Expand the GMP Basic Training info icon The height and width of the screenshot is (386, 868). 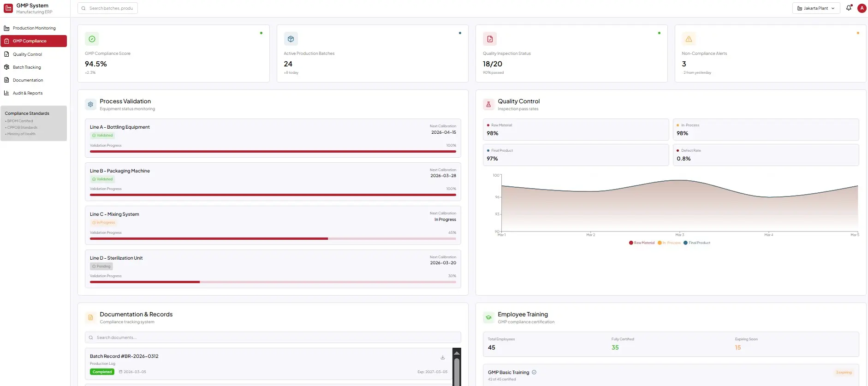point(534,372)
